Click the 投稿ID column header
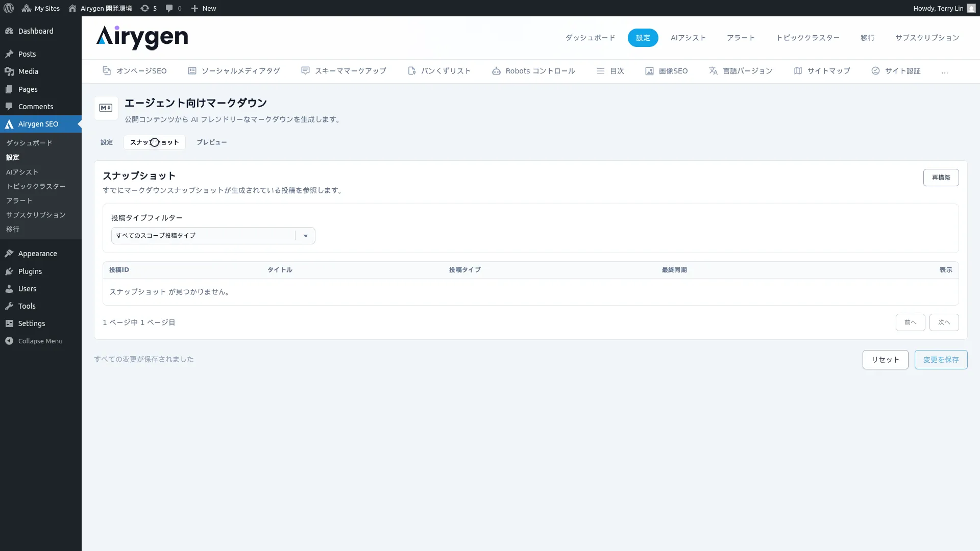 pyautogui.click(x=119, y=270)
